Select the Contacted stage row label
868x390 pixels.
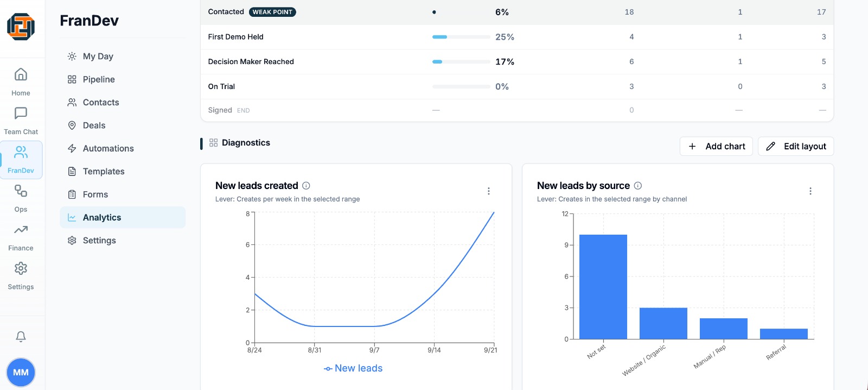[226, 12]
